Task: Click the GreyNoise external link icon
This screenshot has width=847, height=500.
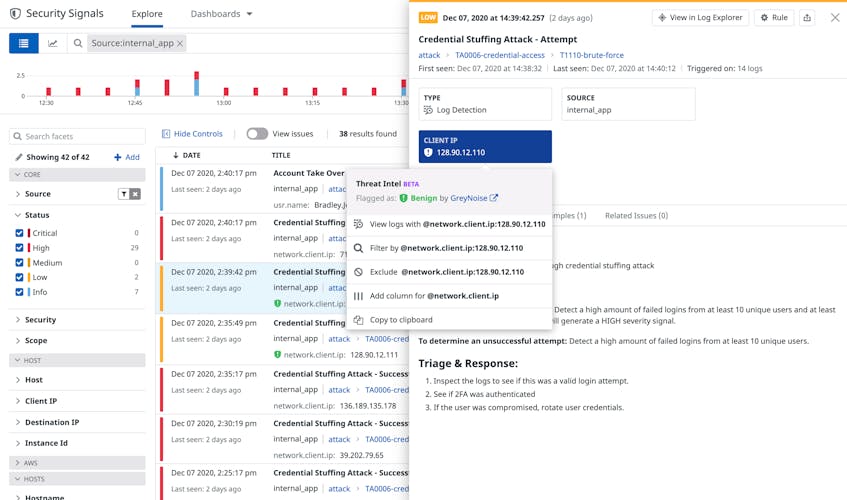Action: (493, 198)
